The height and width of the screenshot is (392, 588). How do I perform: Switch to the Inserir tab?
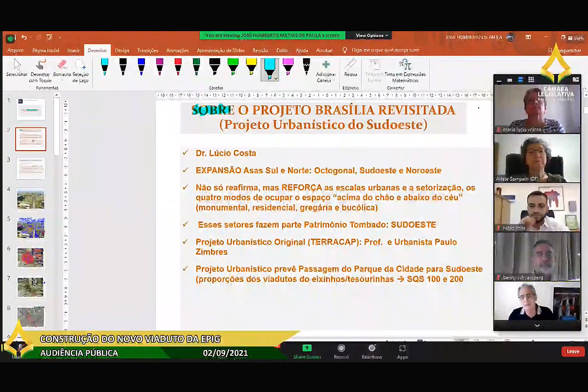point(73,51)
